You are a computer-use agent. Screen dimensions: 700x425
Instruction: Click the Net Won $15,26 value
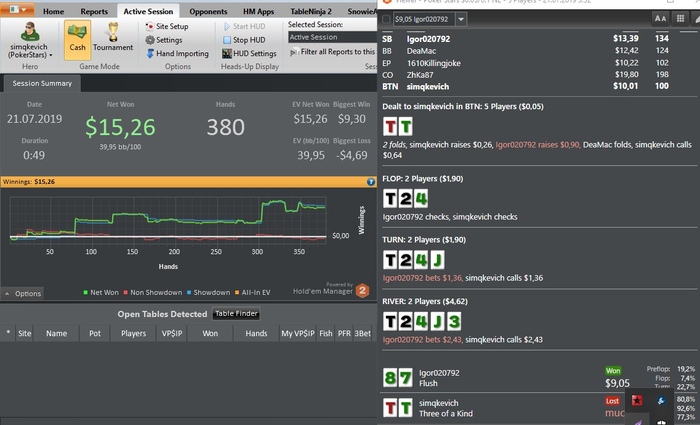pos(121,127)
